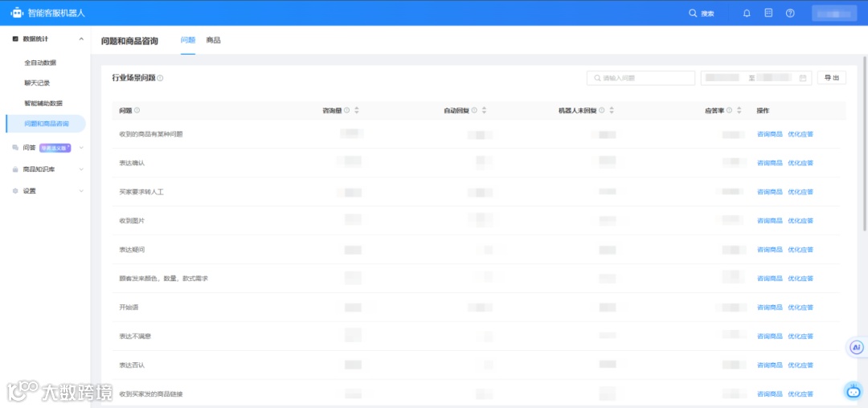Click 优化应答 for 表达疑问 row

coord(800,249)
